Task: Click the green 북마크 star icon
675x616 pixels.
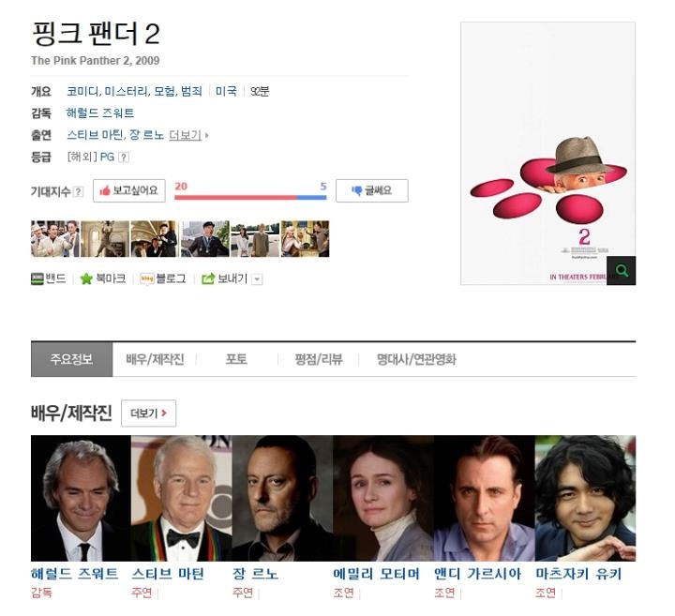Action: (x=86, y=279)
